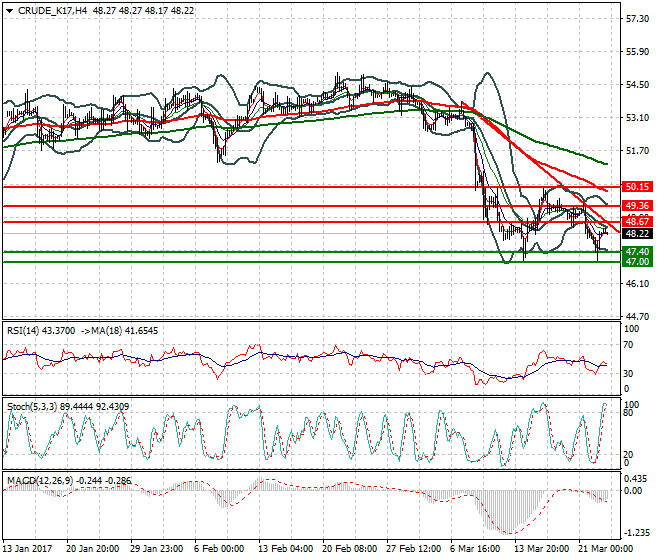Select the 48.67 resistance level label
This screenshot has width=660, height=560.
(637, 221)
